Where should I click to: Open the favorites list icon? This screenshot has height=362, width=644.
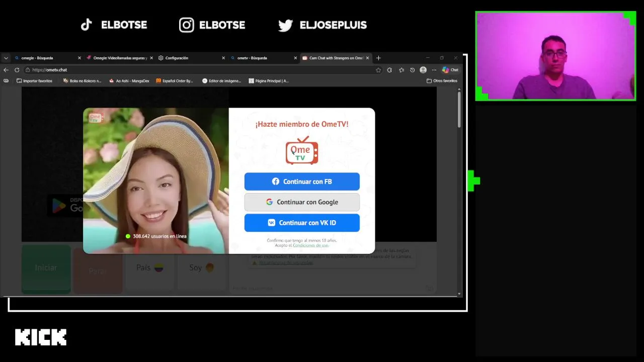tap(401, 70)
